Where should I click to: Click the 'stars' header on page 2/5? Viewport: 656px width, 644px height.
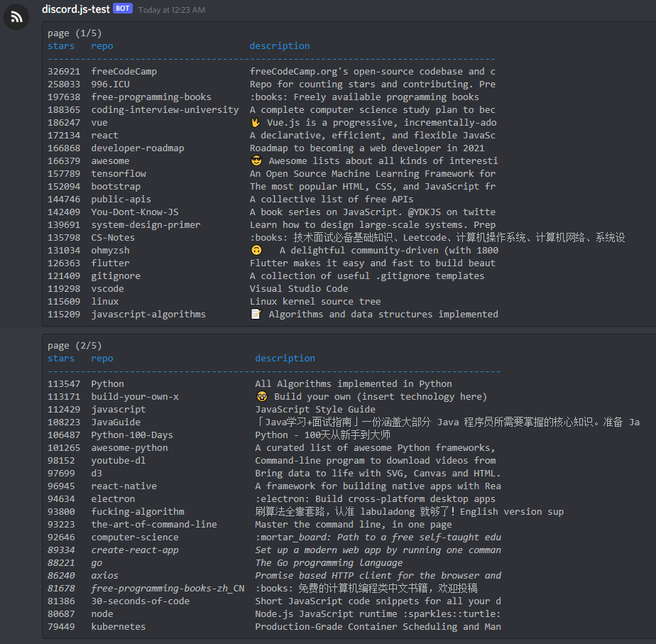[61, 359]
